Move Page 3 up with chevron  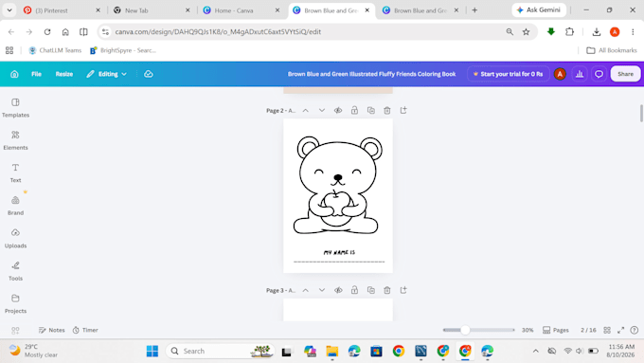point(306,290)
